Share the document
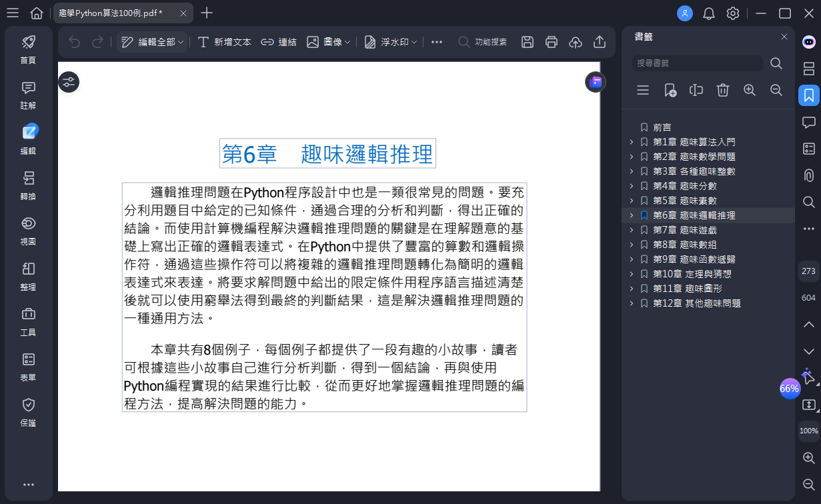The width and height of the screenshot is (821, 504). pyautogui.click(x=600, y=42)
